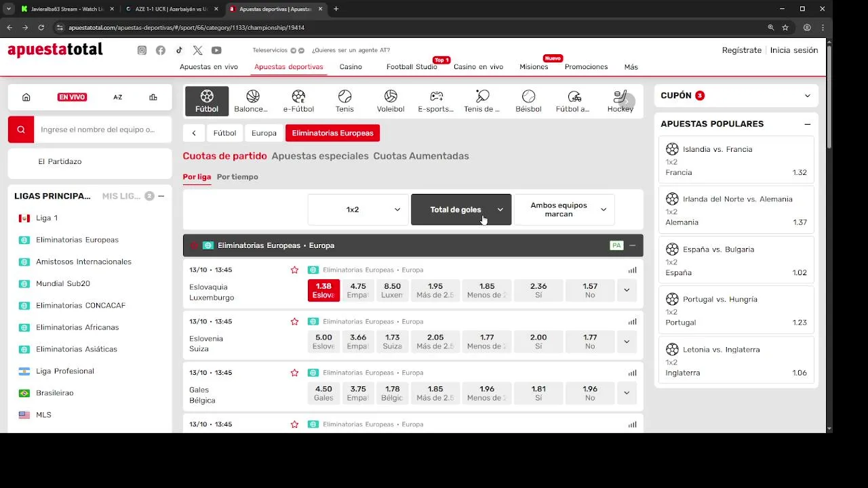The image size is (868, 488).
Task: Select the Fútbol sport icon
Action: tap(207, 101)
